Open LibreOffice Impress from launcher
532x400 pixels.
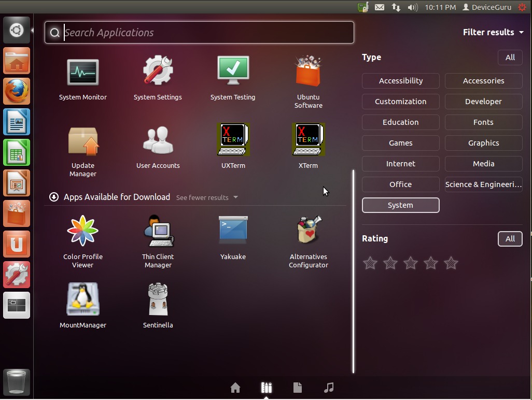coord(17,183)
